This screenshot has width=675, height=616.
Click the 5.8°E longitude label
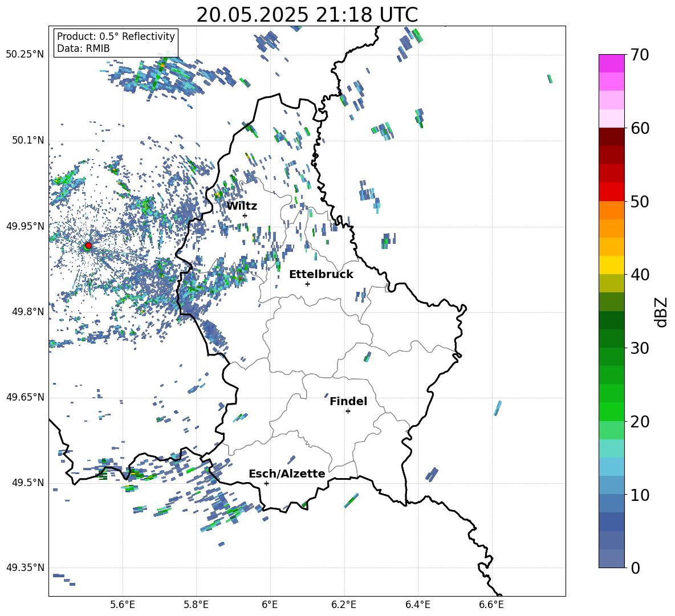[x=196, y=605]
